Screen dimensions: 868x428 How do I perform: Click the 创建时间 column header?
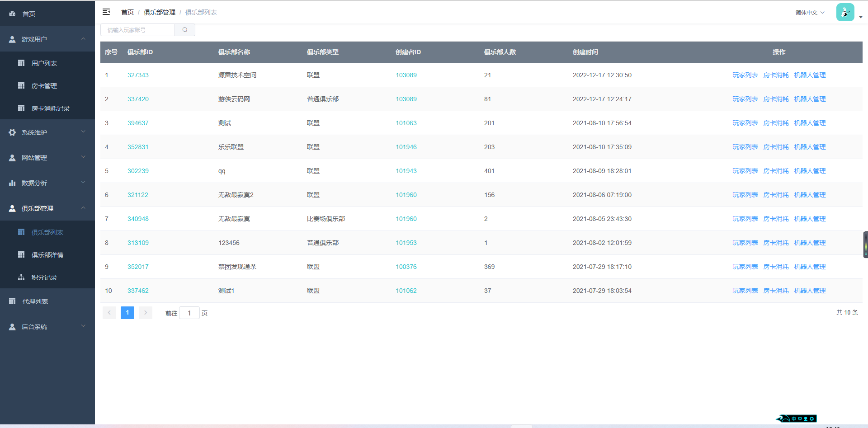click(x=585, y=52)
